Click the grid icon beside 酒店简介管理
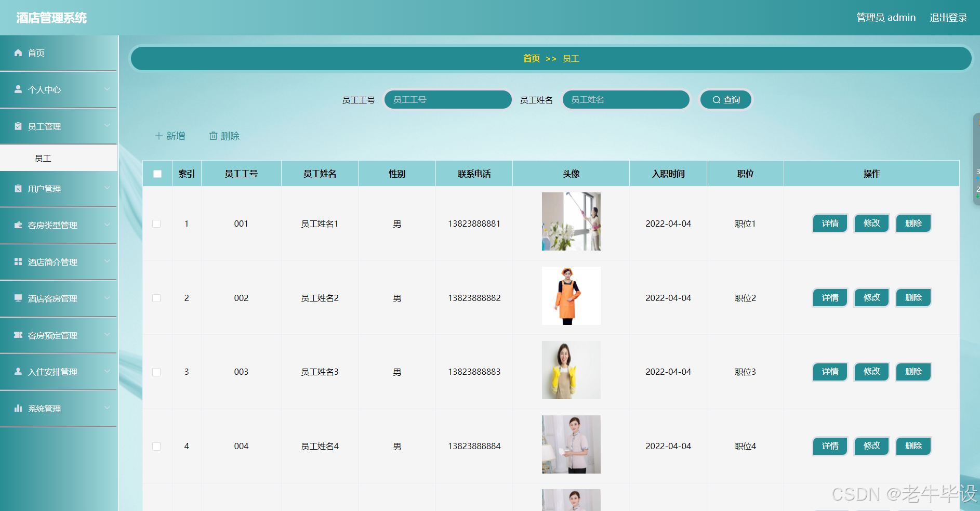 pyautogui.click(x=18, y=261)
